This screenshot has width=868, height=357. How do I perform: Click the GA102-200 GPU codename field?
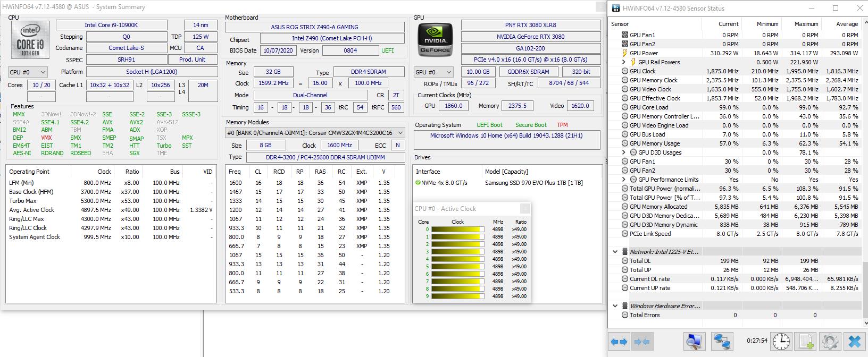click(x=530, y=48)
